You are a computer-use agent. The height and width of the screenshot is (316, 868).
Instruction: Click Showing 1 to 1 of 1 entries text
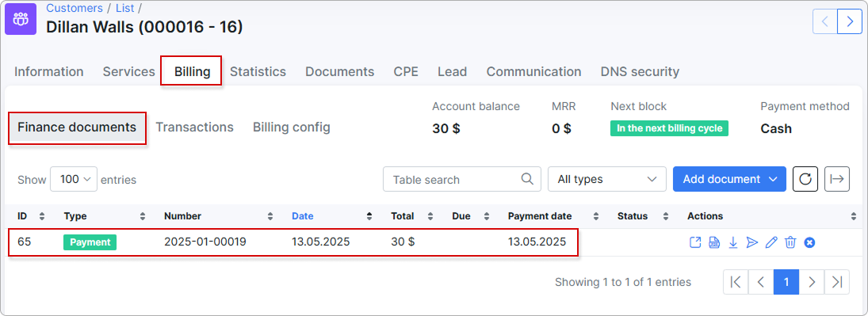(x=623, y=282)
